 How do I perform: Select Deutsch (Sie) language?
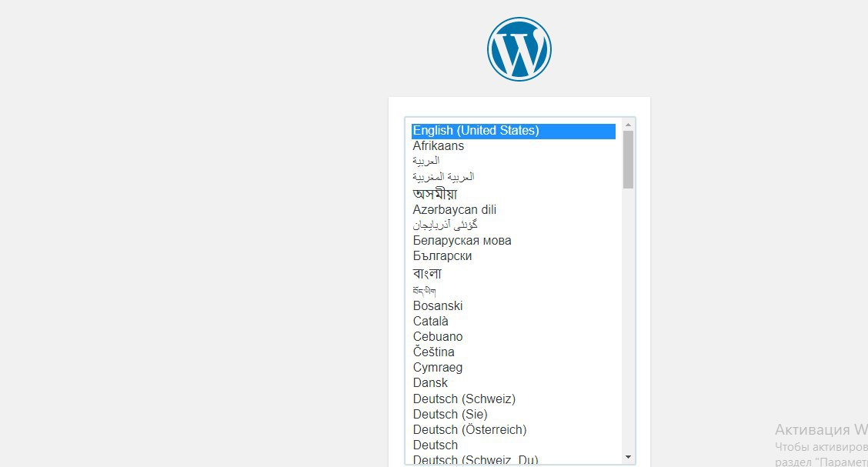(x=513, y=415)
